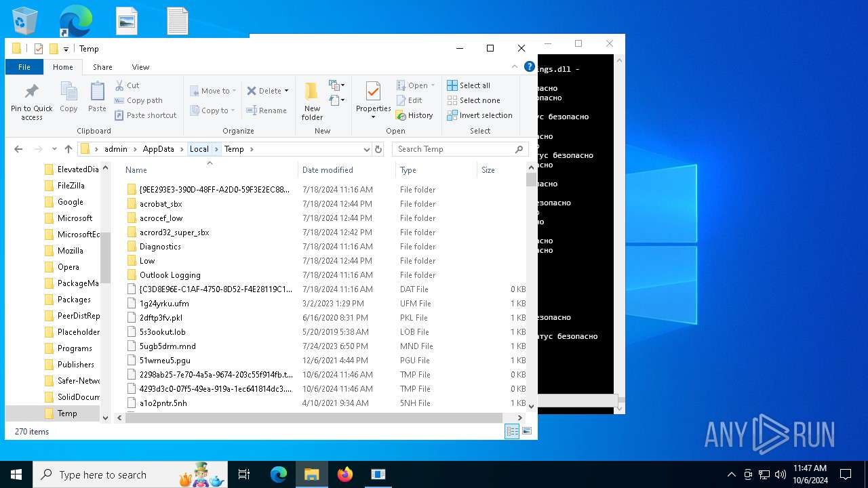Viewport: 868px width, 488px height.
Task: Click the Cut scissors button
Action: [127, 85]
